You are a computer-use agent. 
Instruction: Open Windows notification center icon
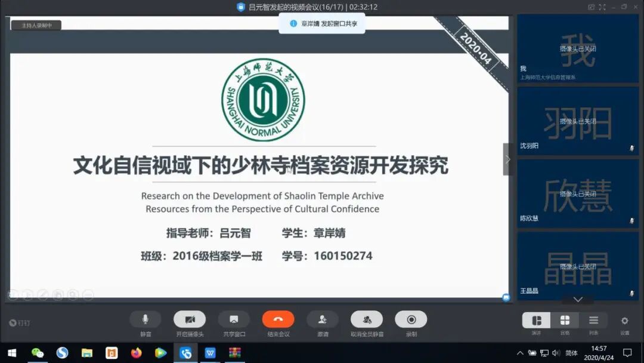click(x=627, y=353)
